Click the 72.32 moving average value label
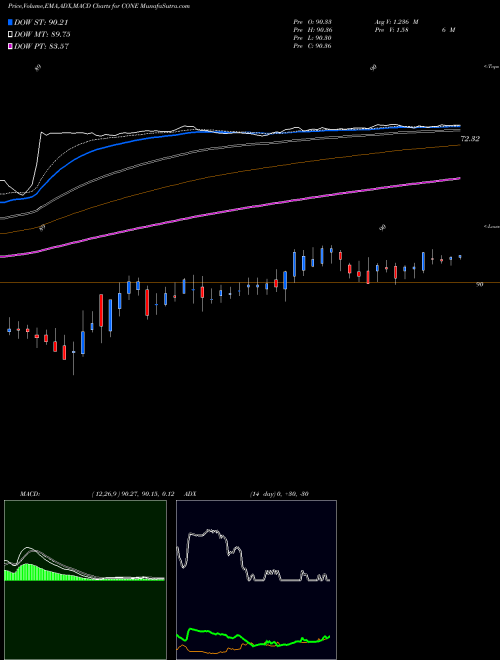 (471, 138)
